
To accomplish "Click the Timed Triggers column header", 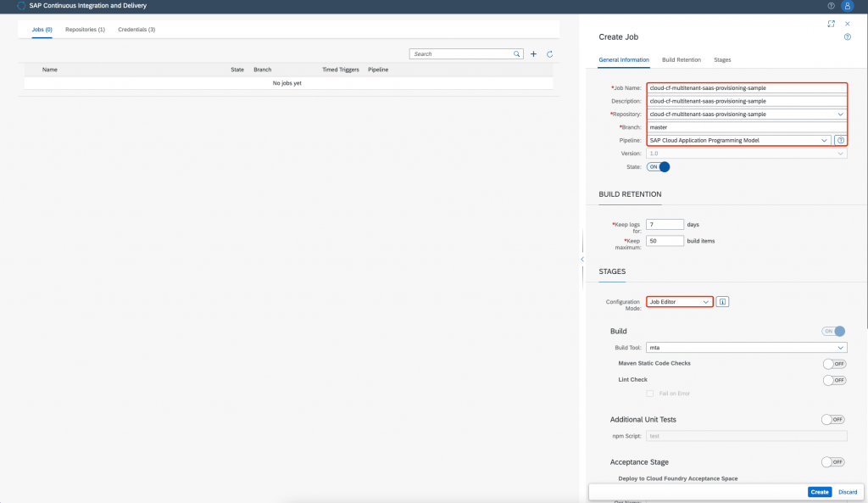I will (341, 70).
